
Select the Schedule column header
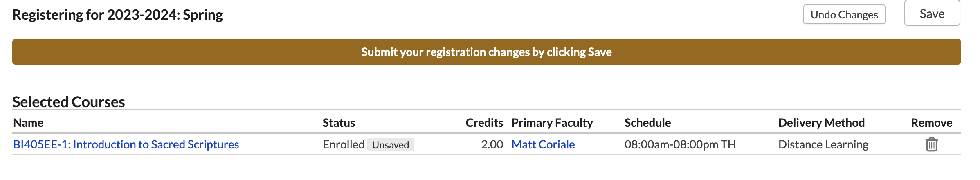pyautogui.click(x=647, y=123)
